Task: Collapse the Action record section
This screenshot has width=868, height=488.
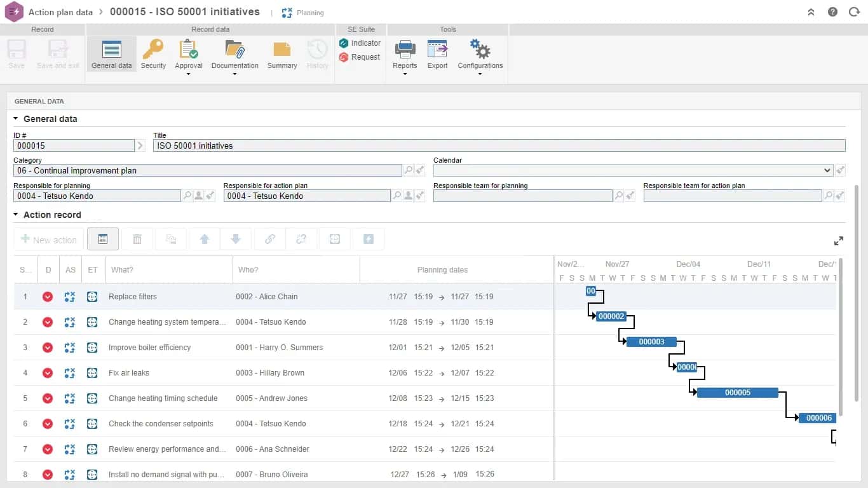Action: point(16,215)
